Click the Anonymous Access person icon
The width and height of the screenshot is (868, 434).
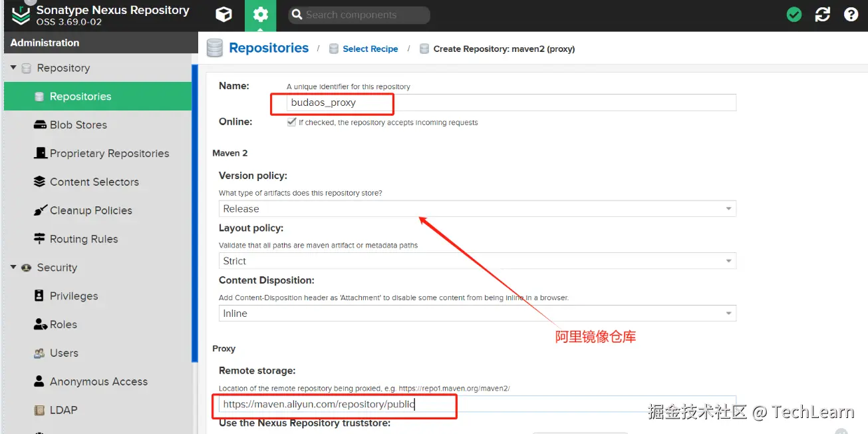(x=39, y=381)
